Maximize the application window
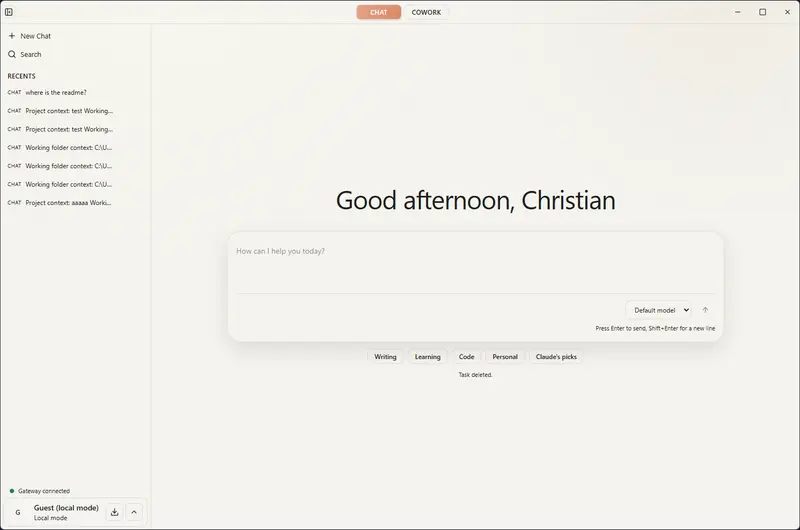Image resolution: width=800 pixels, height=530 pixels. click(762, 12)
